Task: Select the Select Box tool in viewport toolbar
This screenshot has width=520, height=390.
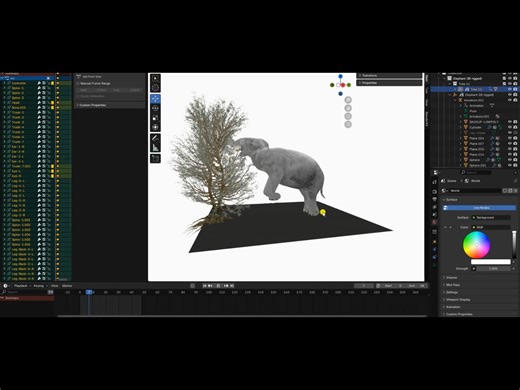Action: tap(155, 78)
